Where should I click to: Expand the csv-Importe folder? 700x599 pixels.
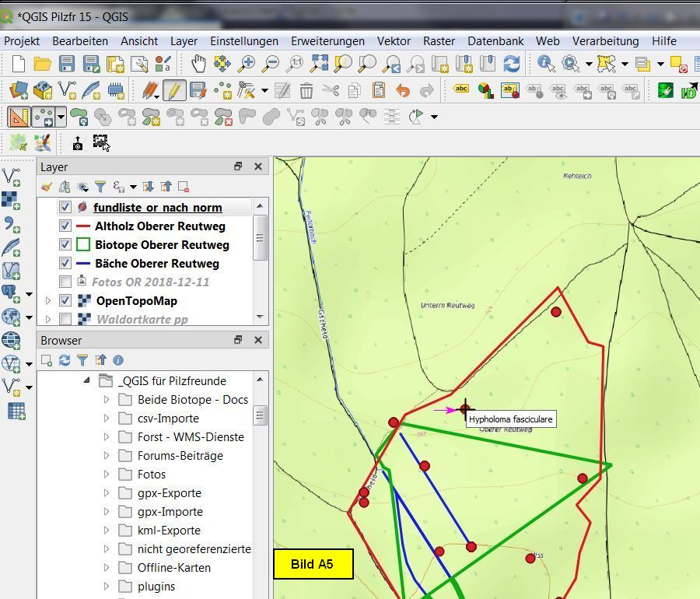107,419
